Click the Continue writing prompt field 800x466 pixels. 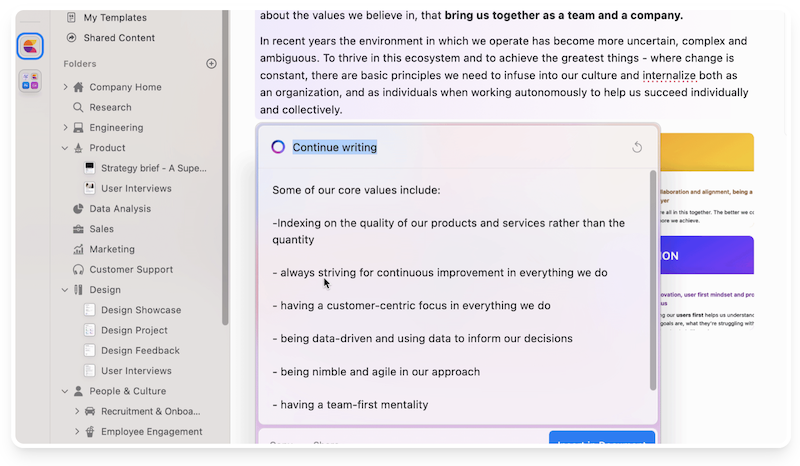(335, 147)
